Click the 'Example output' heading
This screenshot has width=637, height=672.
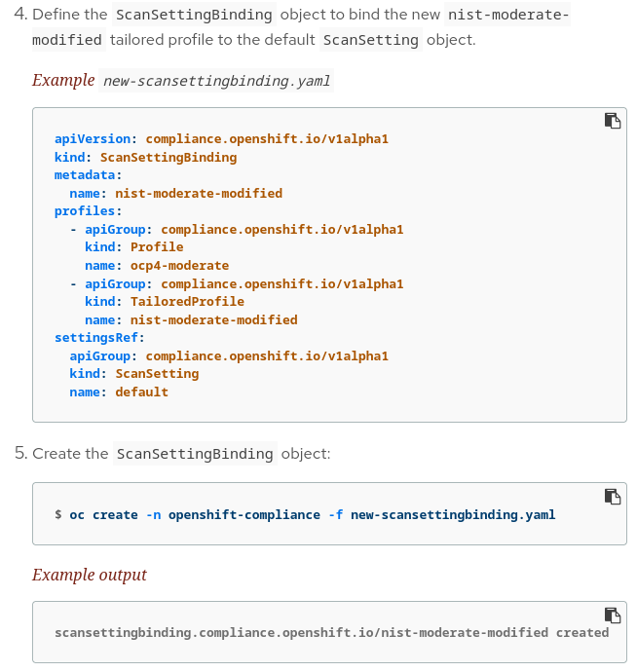click(90, 575)
